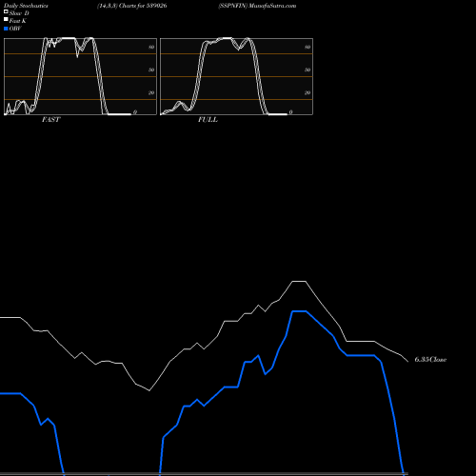Click the FAST stochastic chart panel
The height and width of the screenshot is (476, 476).
pos(80,76)
